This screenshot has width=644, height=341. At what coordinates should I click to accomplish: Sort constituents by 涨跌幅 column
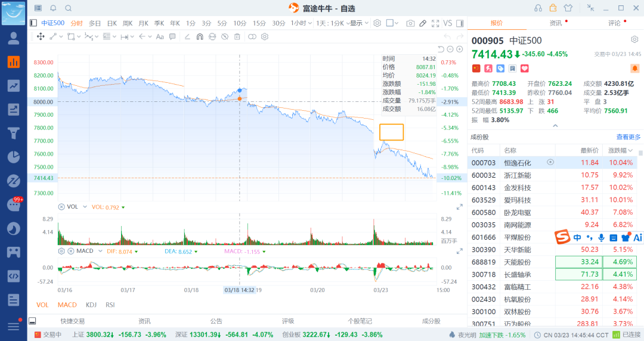(x=620, y=150)
